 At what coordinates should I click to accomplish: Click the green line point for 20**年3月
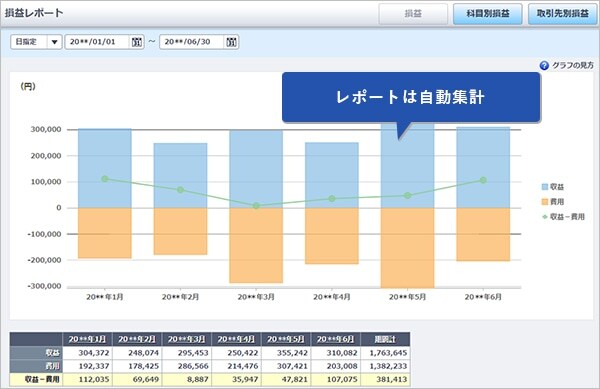256,206
